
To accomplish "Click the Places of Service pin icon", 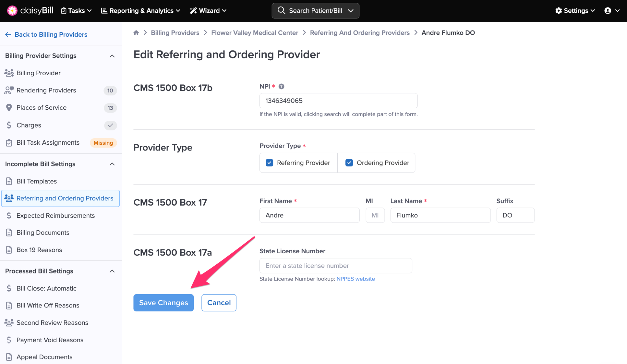I will (9, 108).
